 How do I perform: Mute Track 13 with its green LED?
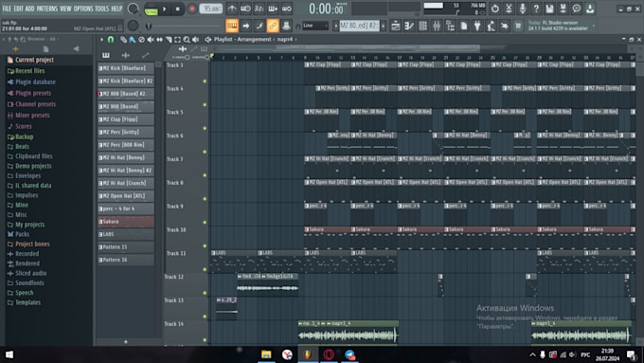(x=205, y=317)
